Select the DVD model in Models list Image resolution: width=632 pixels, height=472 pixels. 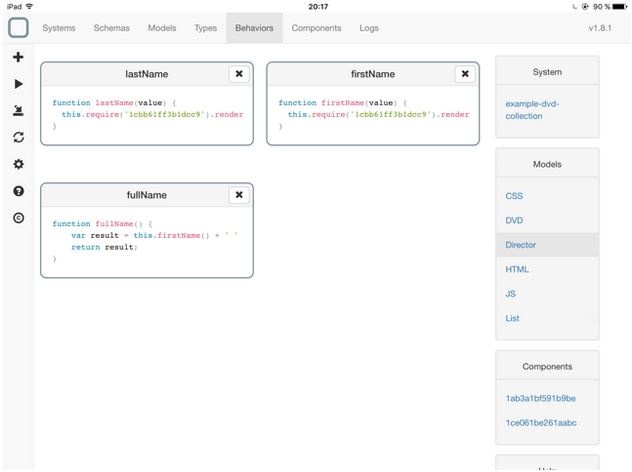coord(515,220)
